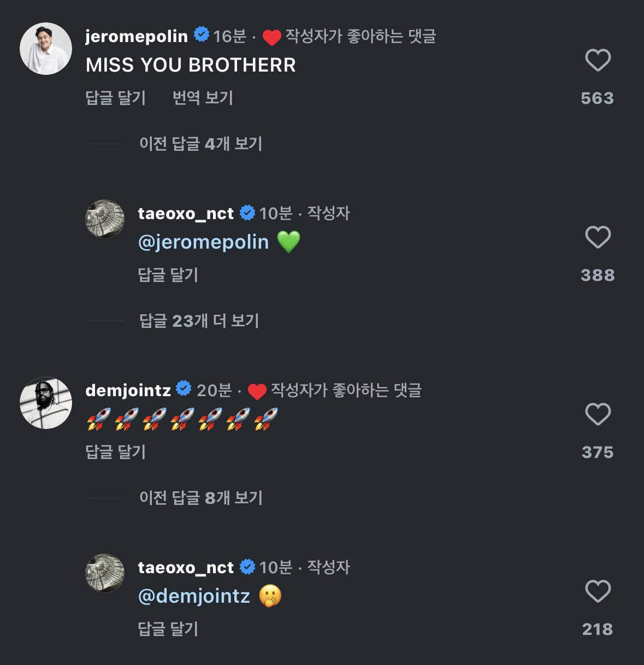This screenshot has height=665, width=644.
Task: Open the demjointz username link
Action: coord(128,390)
